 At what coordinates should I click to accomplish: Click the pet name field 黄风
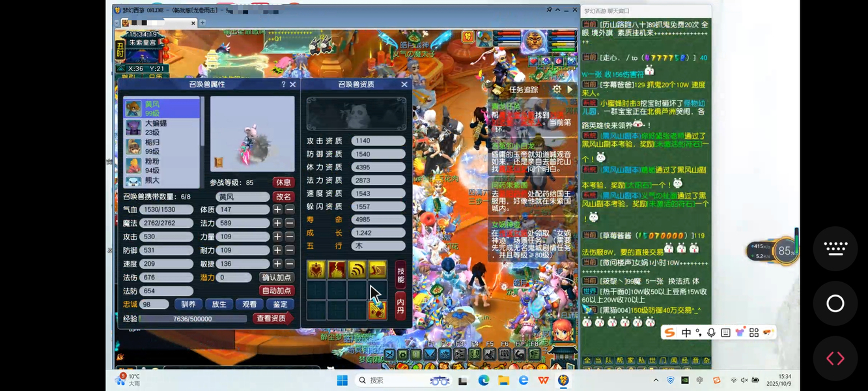tap(243, 197)
